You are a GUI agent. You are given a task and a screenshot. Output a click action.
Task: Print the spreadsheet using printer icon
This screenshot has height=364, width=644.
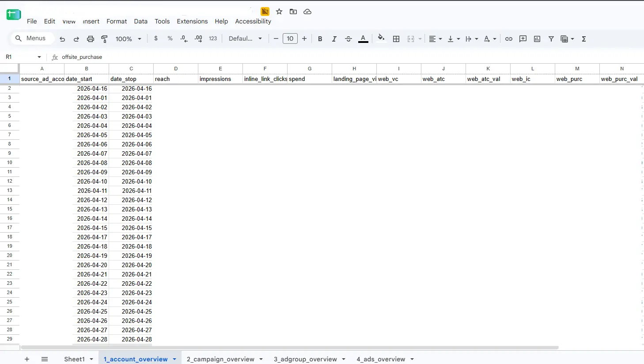[91, 39]
